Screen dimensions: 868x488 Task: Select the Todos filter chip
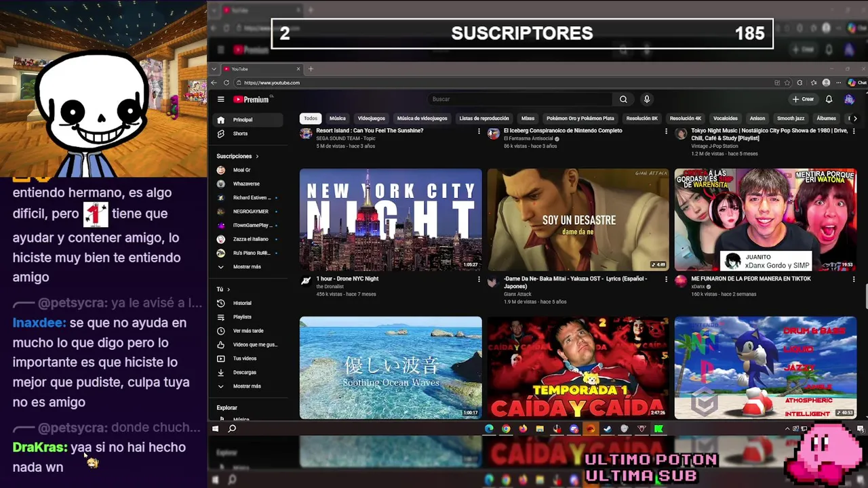click(311, 118)
